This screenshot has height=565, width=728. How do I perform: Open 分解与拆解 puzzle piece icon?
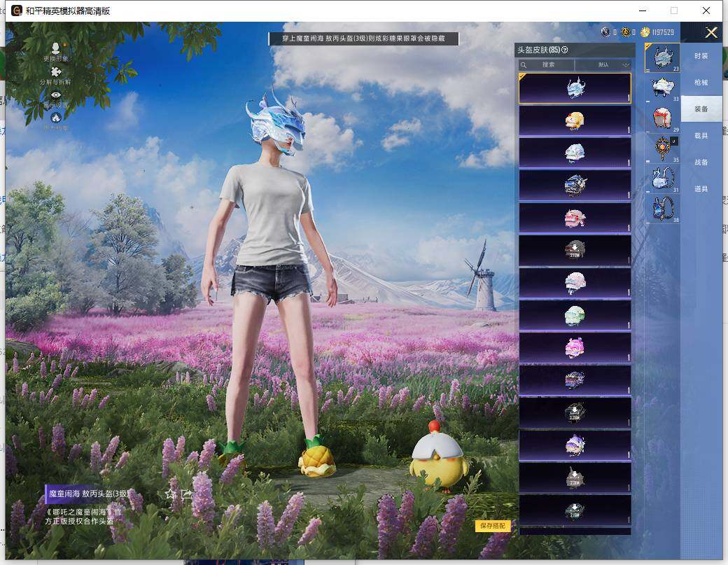(56, 76)
